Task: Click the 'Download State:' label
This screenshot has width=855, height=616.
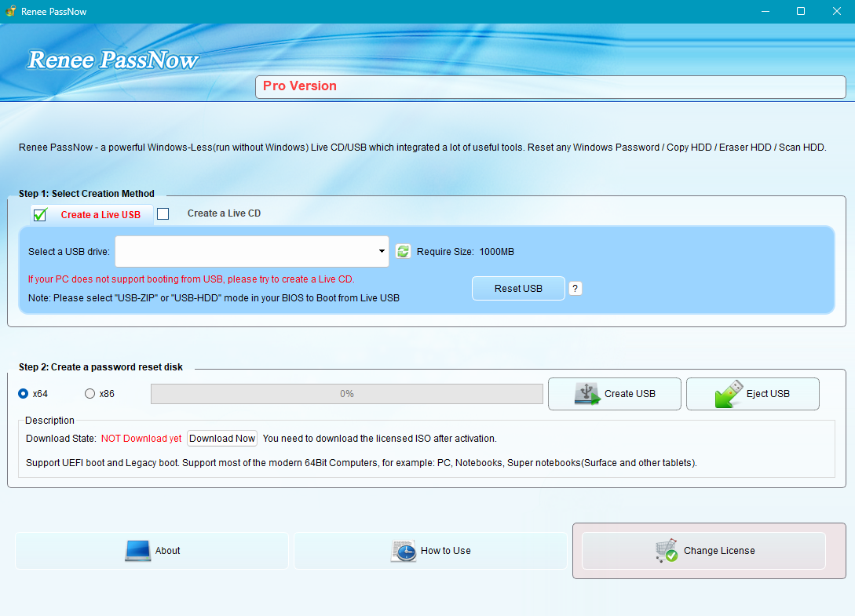Action: pos(61,439)
